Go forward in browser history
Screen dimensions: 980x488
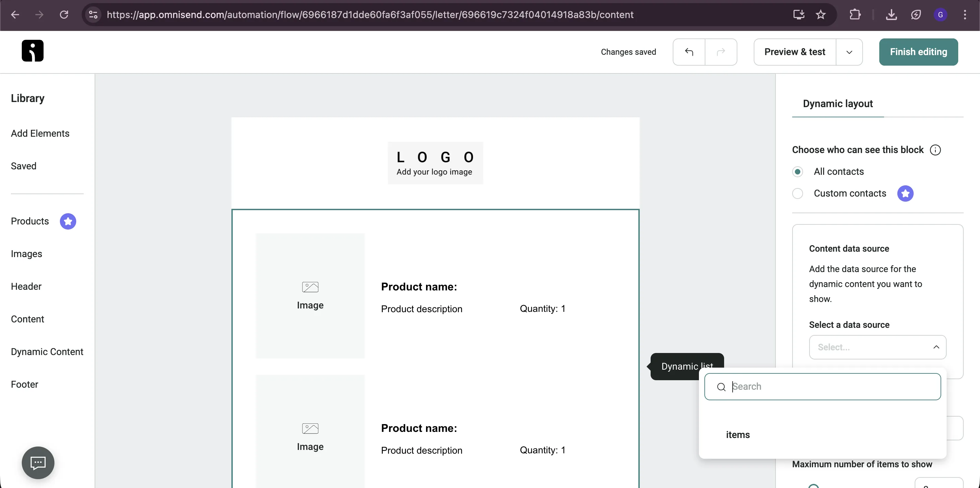coord(39,14)
